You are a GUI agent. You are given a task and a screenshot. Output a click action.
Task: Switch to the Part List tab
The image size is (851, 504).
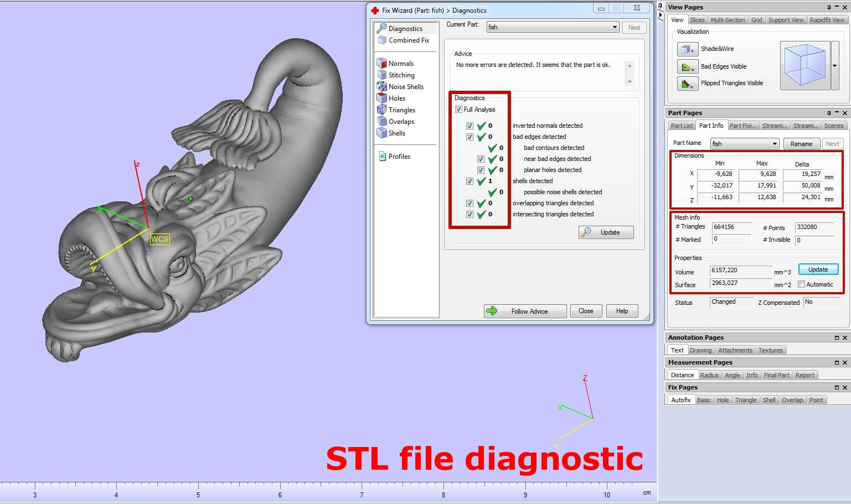[682, 126]
